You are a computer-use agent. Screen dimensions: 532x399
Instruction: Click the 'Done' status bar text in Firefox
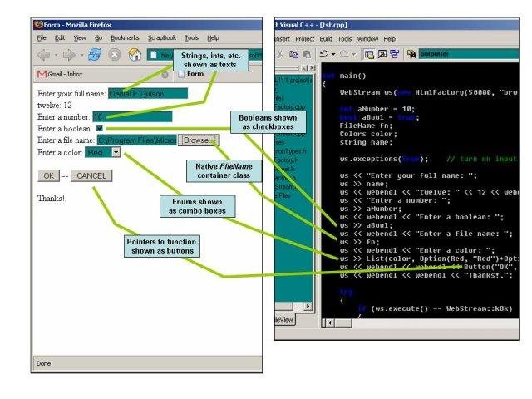(43, 363)
